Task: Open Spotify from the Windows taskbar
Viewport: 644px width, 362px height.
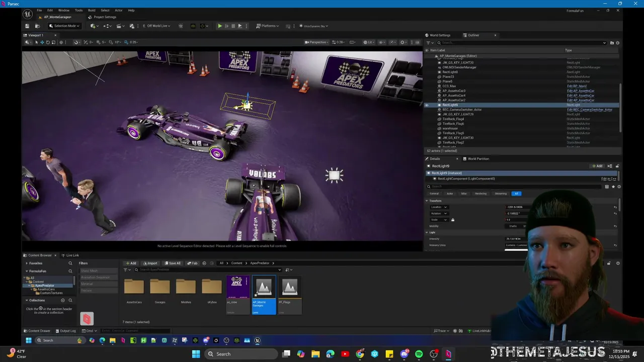Action: click(419, 354)
